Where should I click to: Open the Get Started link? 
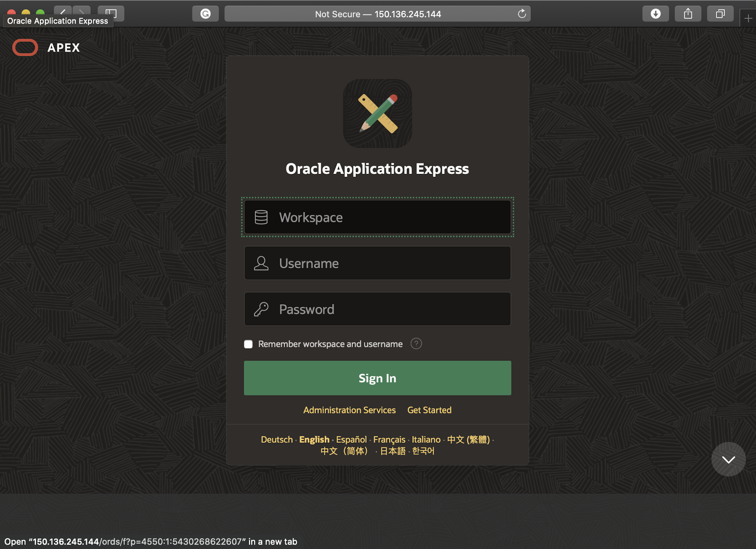429,410
